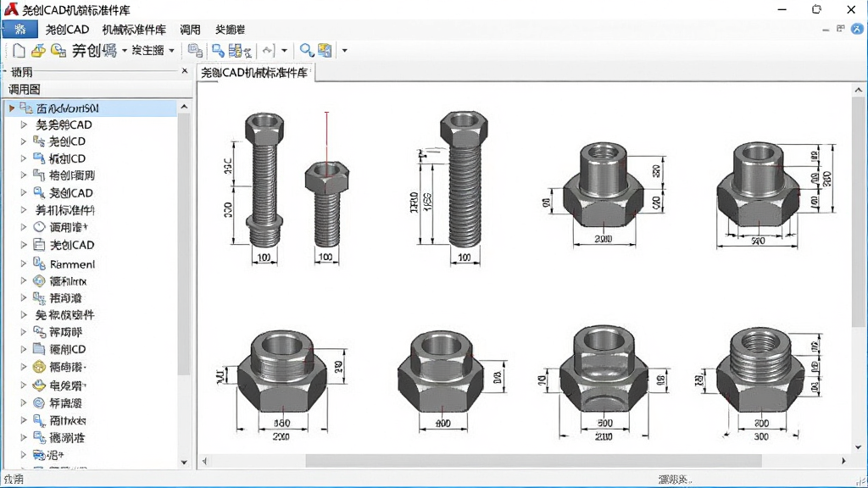Select the Rammenl row in the tree
This screenshot has width=868, height=488.
tap(73, 264)
